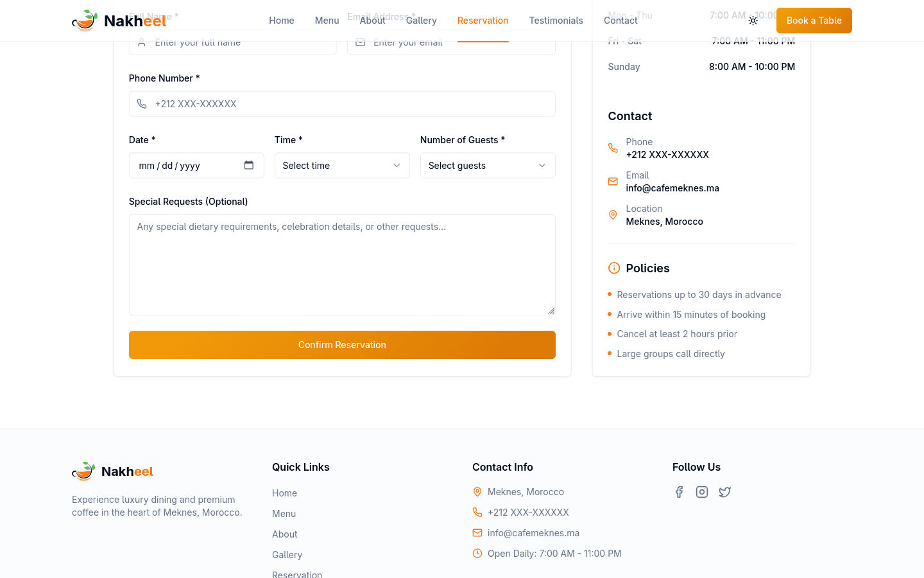
Task: Click 'Reservations up to 30 days in advance'
Action: click(x=699, y=295)
